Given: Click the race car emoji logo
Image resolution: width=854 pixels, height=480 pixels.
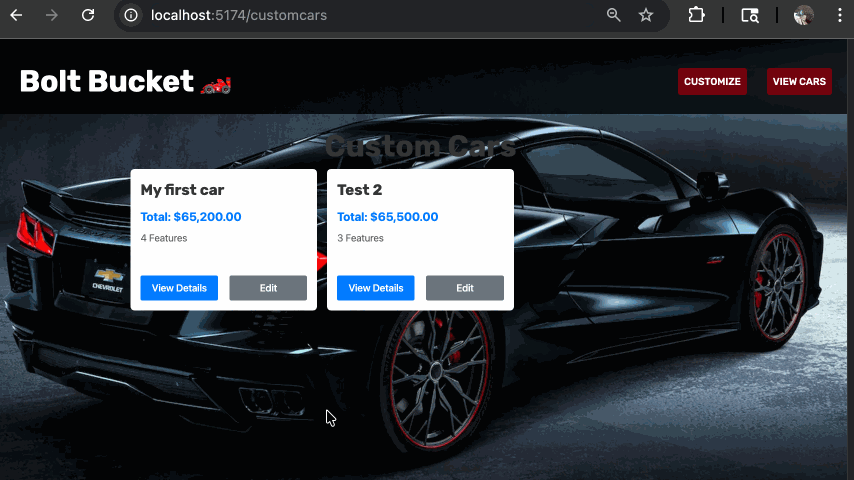Looking at the screenshot, I should click(x=216, y=85).
